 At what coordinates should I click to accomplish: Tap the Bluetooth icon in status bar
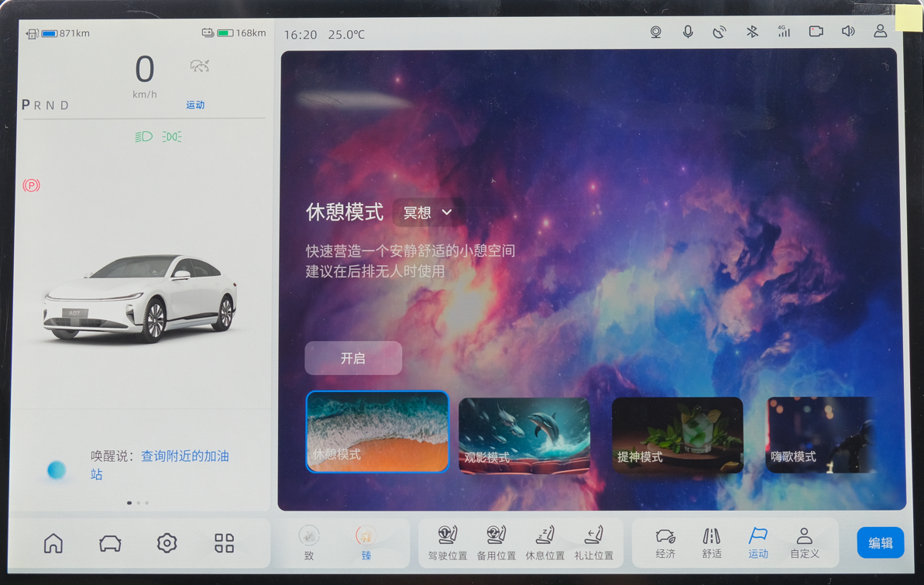tap(751, 32)
